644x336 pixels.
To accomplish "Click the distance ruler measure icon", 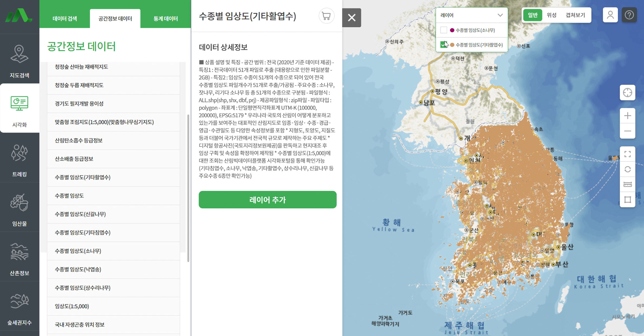I will point(627,184).
